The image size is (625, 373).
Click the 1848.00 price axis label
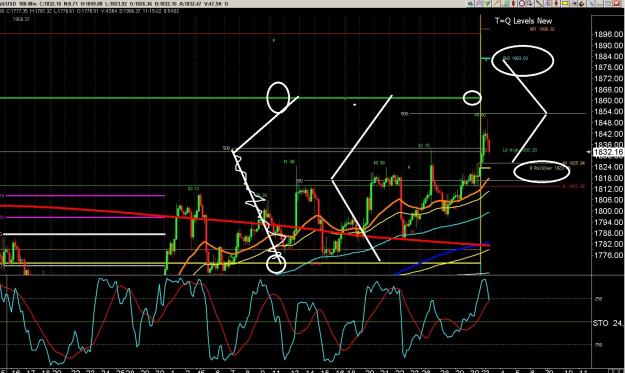click(x=608, y=123)
